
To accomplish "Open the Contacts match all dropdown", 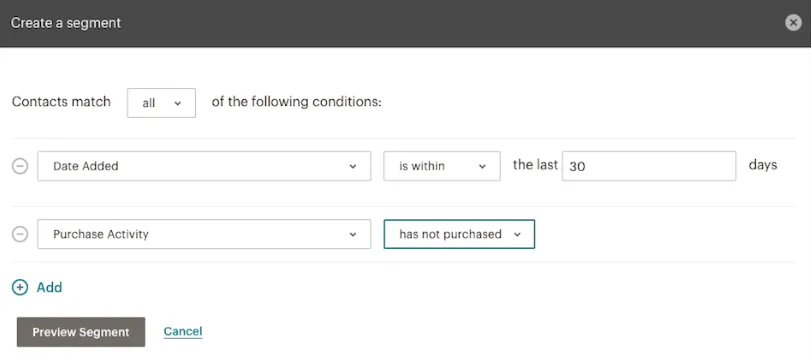I will pyautogui.click(x=161, y=103).
